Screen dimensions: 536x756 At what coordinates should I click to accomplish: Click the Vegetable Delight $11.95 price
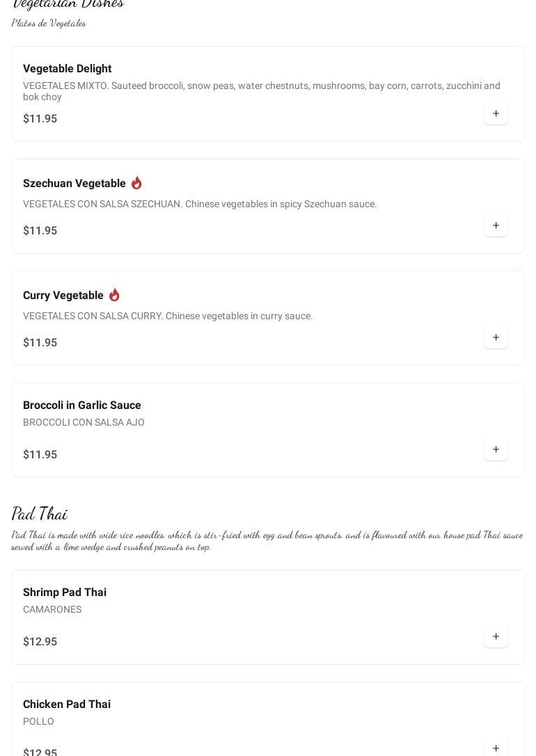[40, 119]
